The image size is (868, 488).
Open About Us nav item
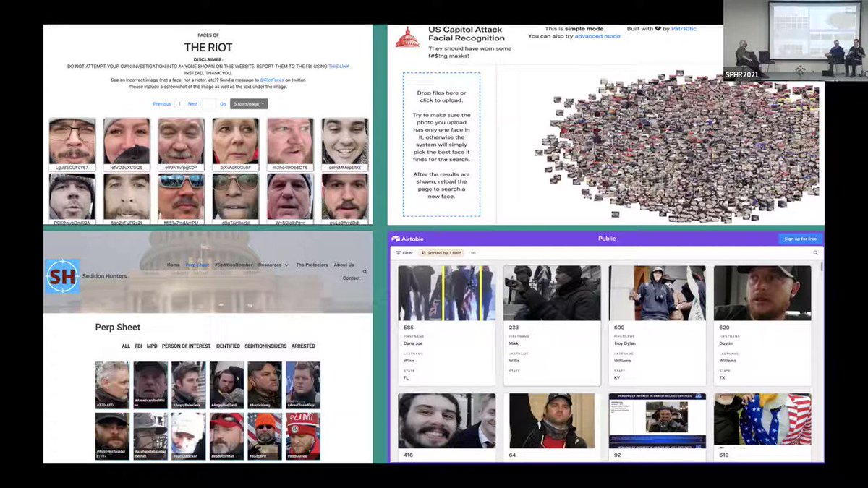[344, 265]
